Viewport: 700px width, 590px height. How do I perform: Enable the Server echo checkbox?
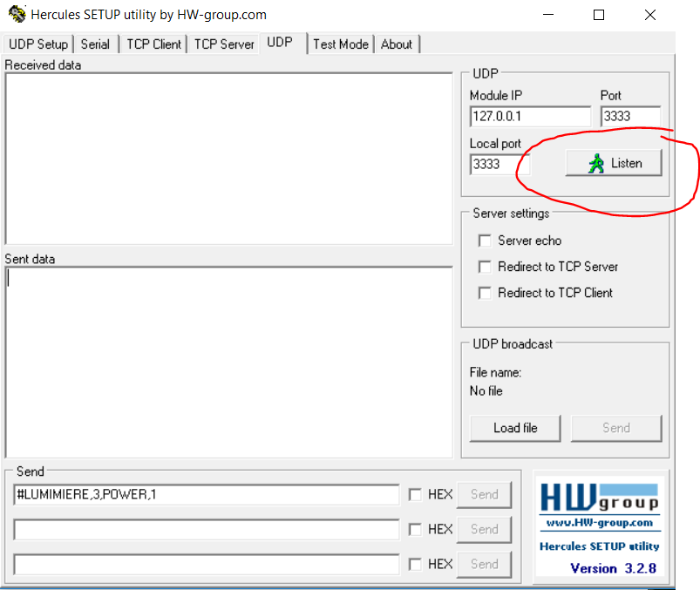(x=485, y=241)
